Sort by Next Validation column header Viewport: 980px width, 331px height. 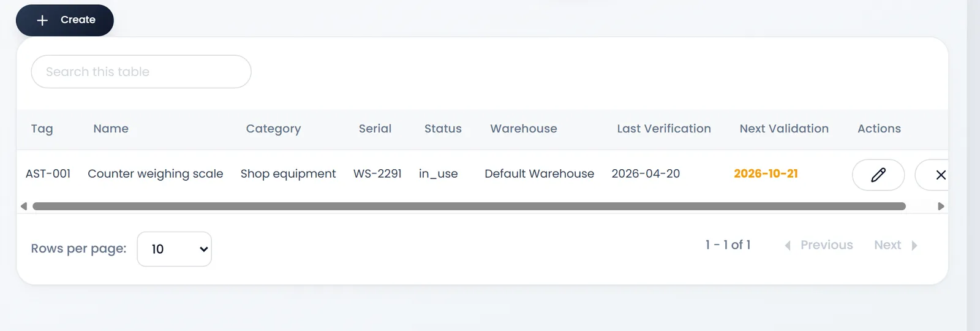point(784,129)
